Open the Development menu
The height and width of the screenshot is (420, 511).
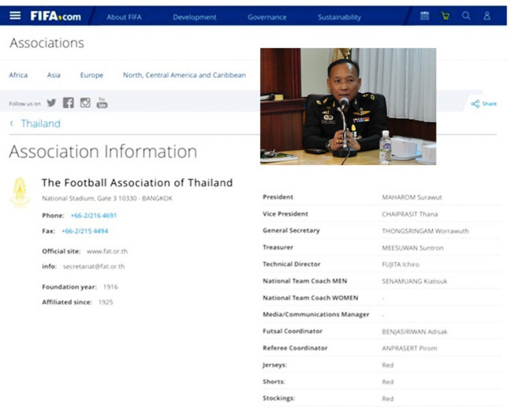pyautogui.click(x=195, y=17)
